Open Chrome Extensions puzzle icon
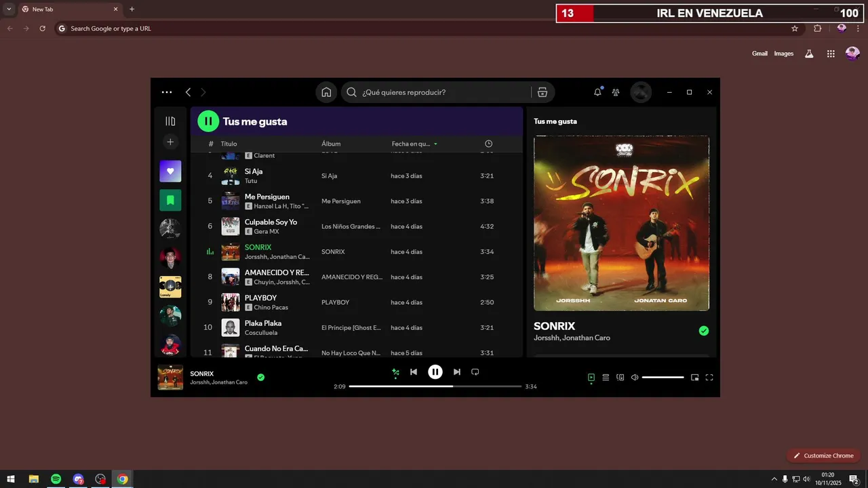This screenshot has height=488, width=868. click(817, 28)
